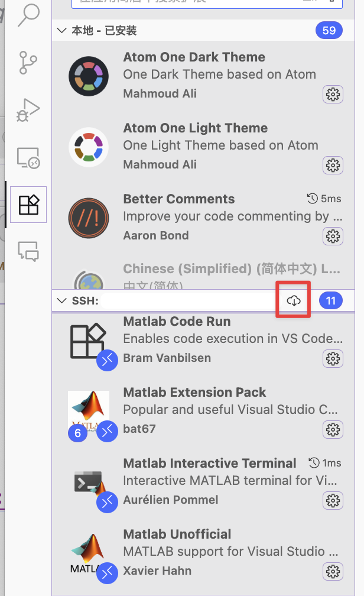Image resolution: width=364 pixels, height=596 pixels.
Task: Open Manage gear for Better Comments
Action: (x=333, y=236)
